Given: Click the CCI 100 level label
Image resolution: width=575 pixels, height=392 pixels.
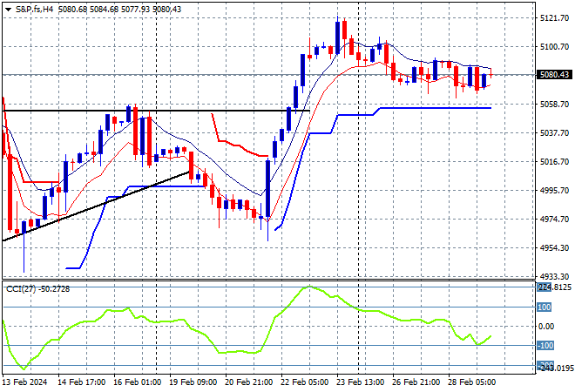Looking at the screenshot, I should point(544,307).
